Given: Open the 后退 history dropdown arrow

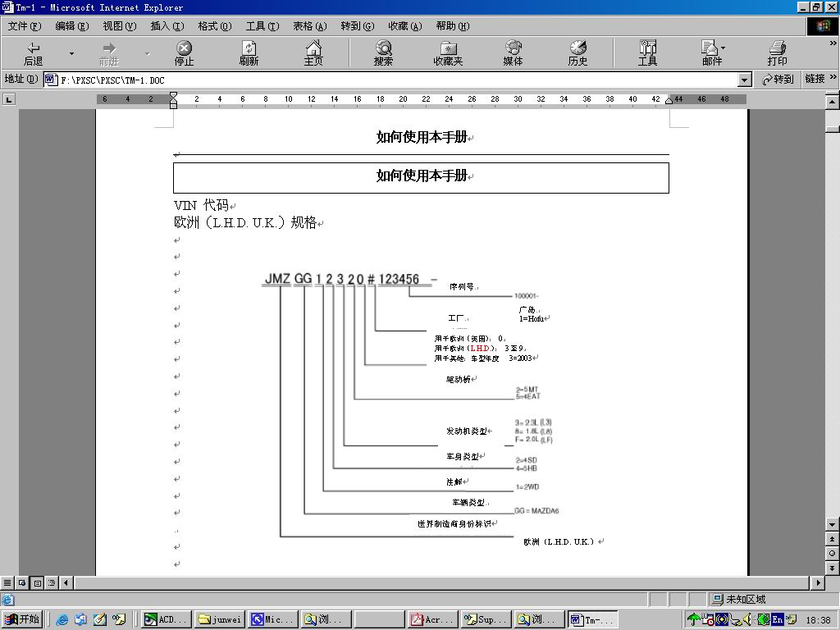Looking at the screenshot, I should point(72,53).
